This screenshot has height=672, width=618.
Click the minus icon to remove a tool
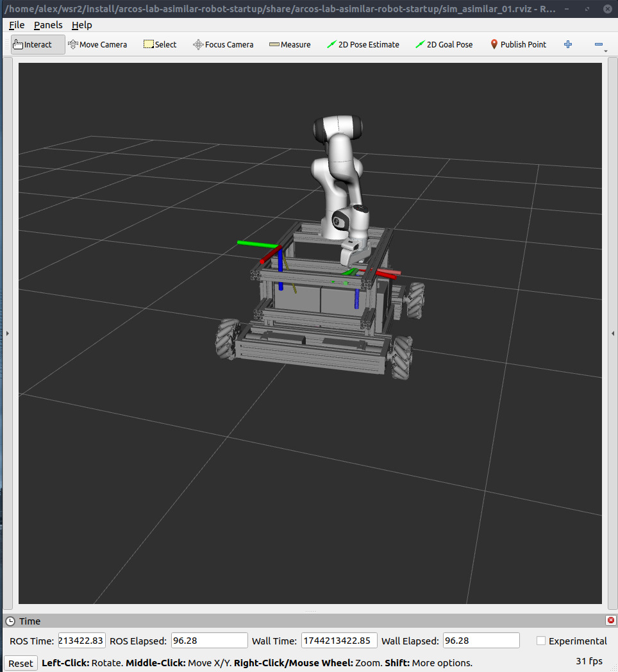click(x=597, y=44)
